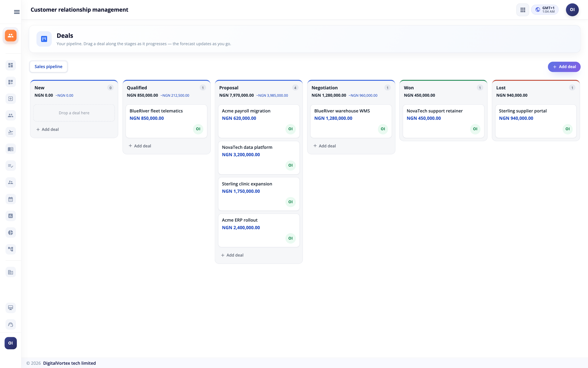Screen dimensions: 588x368
Task: Click the Proposal column header
Action: point(229,88)
